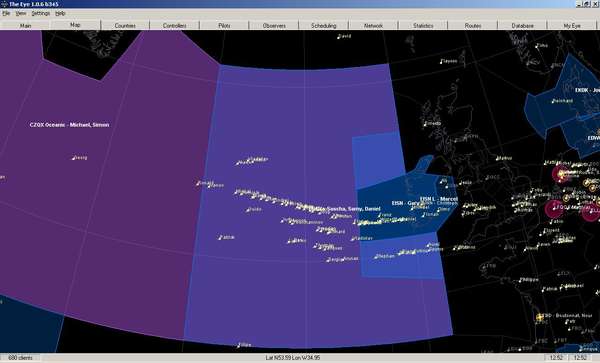Screen dimensions: 600x363
Task: Go to the Statistics tab
Action: (423, 26)
